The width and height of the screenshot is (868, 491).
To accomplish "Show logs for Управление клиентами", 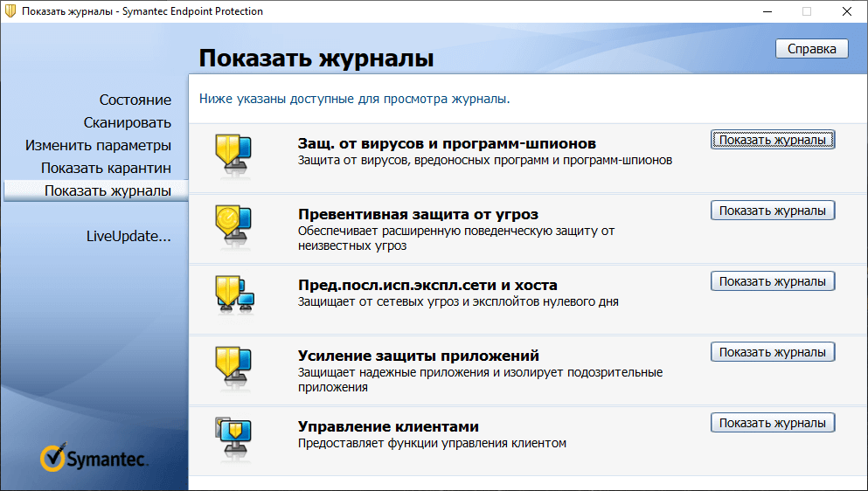I will (772, 423).
